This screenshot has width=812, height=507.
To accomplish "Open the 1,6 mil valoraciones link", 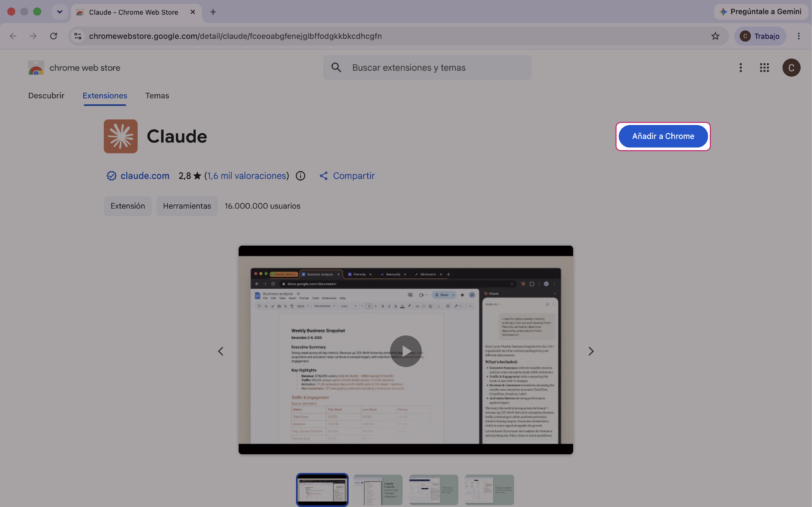I will tap(247, 176).
